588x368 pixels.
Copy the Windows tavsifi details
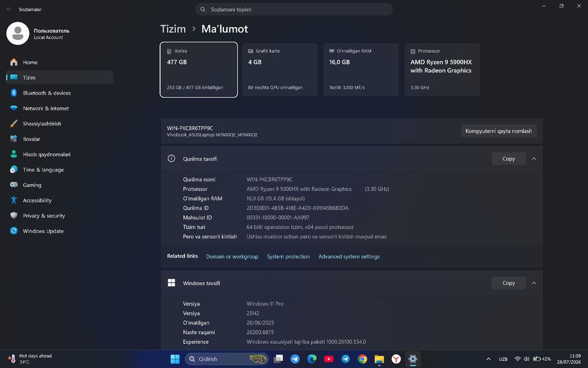click(x=509, y=283)
